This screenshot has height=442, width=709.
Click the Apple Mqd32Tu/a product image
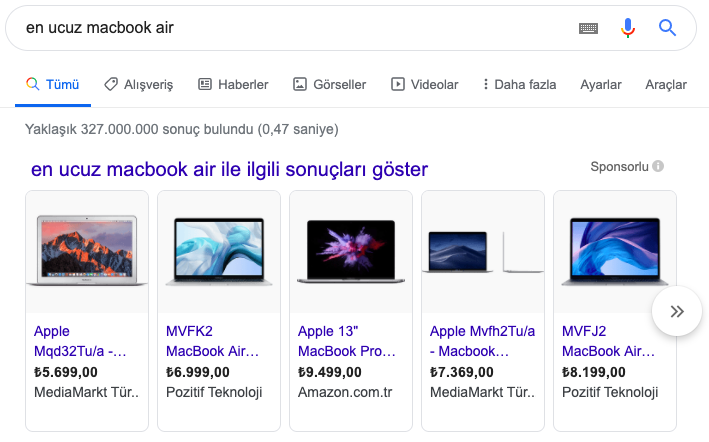(x=87, y=251)
